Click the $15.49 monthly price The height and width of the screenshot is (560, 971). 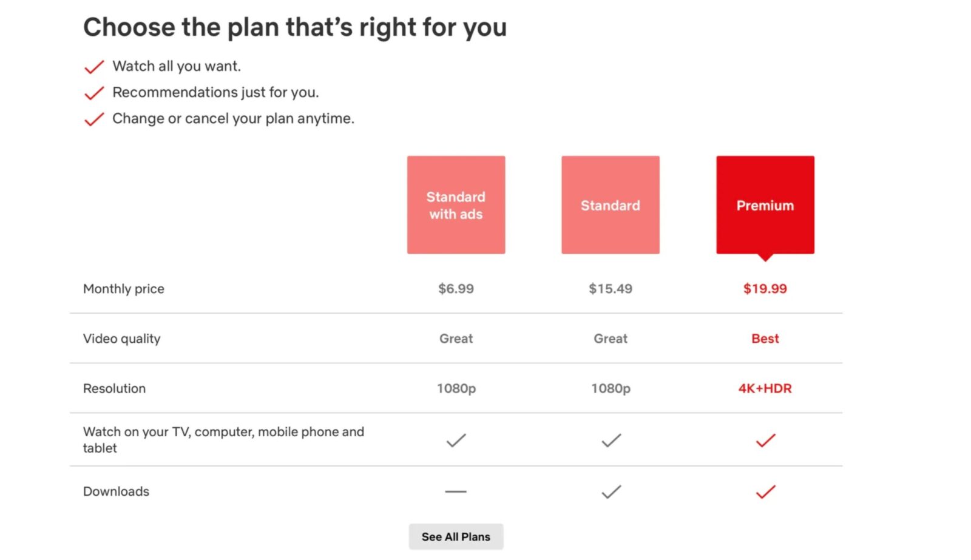click(610, 289)
